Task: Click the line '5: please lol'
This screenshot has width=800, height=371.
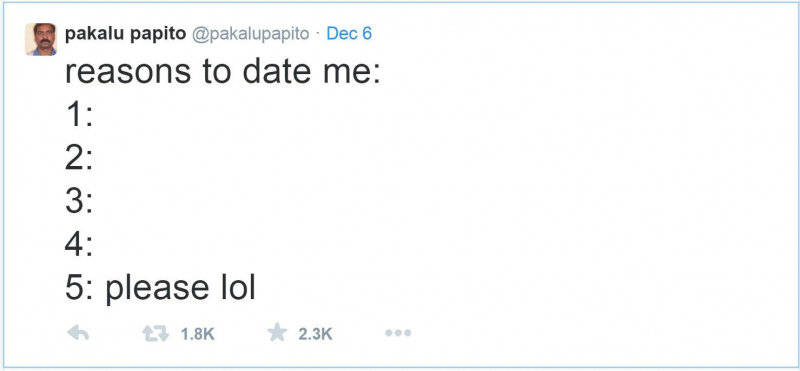Action: [160, 289]
